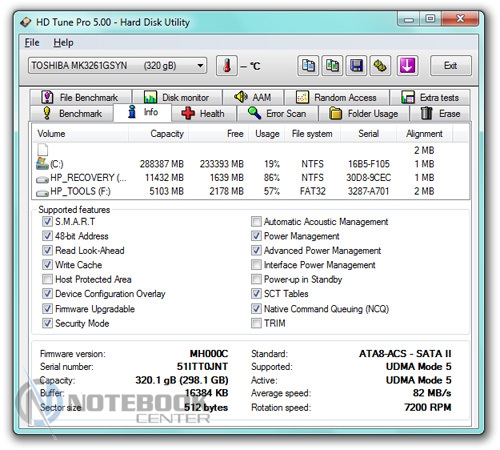Minimize the HD Tune Pro window

pos(409,19)
